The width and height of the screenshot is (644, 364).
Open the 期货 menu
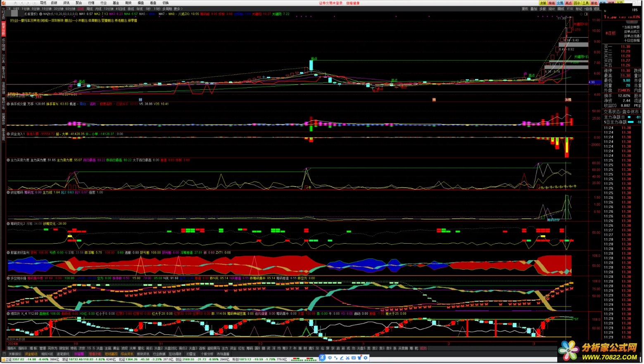tap(128, 3)
